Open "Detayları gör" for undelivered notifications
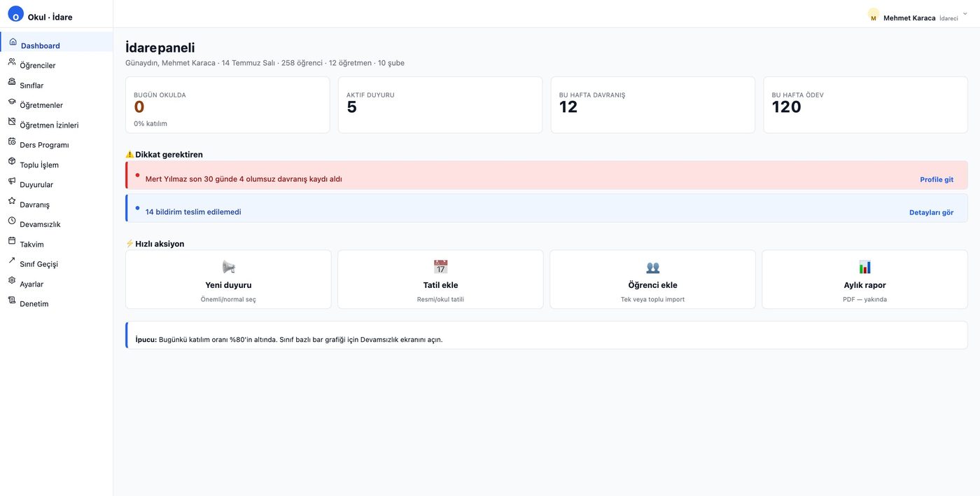This screenshot has height=496, width=980. tap(931, 212)
